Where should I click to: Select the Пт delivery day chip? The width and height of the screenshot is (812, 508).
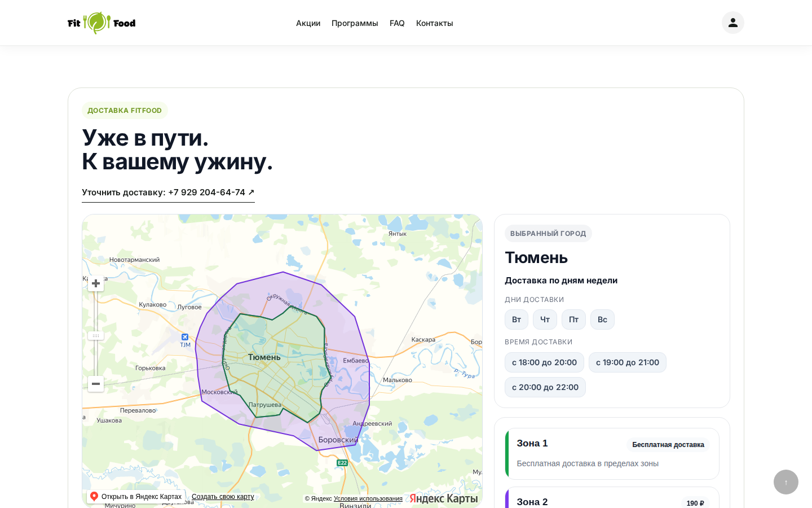[x=573, y=319]
